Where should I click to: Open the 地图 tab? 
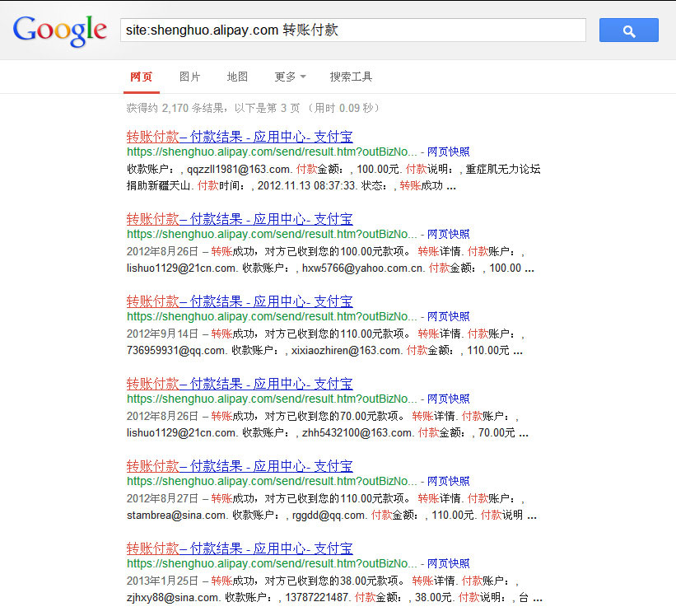click(237, 77)
